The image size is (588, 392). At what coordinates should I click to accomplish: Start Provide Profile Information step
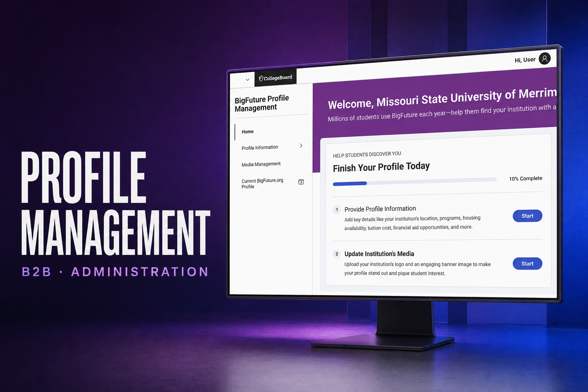pyautogui.click(x=527, y=216)
